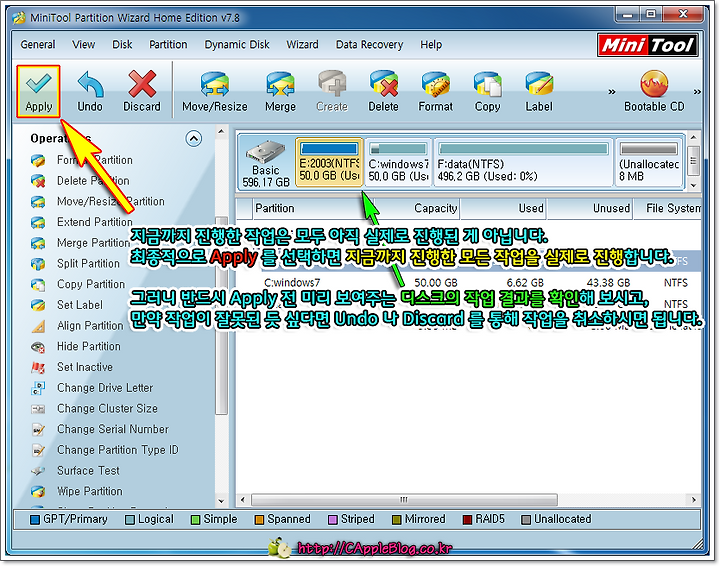
Task: Open the Wizard menu
Action: point(302,45)
